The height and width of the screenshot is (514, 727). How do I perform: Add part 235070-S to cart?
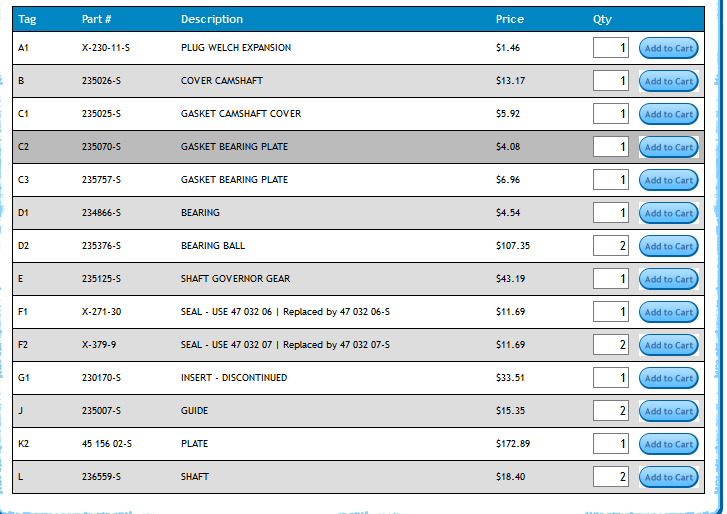pos(668,147)
